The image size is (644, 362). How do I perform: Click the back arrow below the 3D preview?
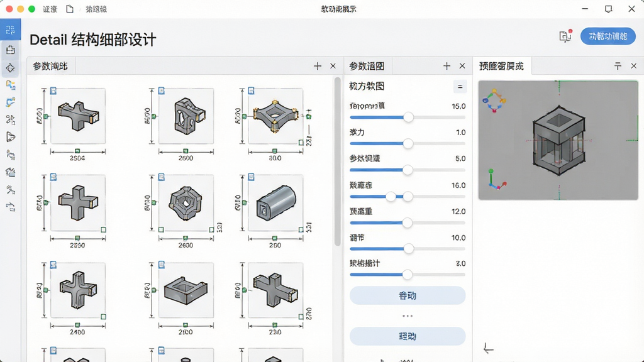tap(488, 348)
